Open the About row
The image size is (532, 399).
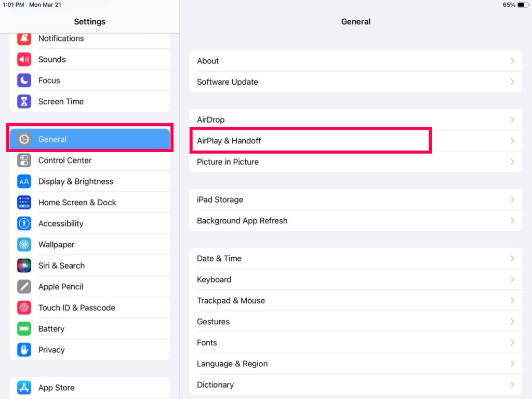pos(355,61)
